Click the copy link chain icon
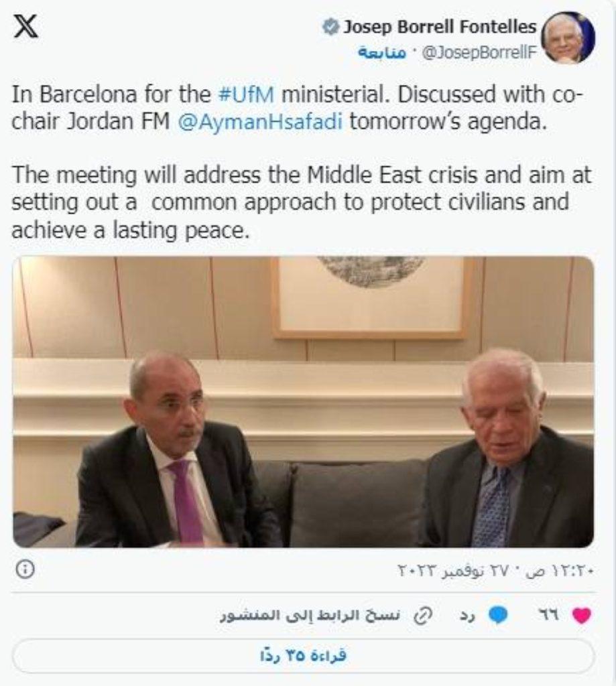This screenshot has height=686, width=616. [422, 615]
